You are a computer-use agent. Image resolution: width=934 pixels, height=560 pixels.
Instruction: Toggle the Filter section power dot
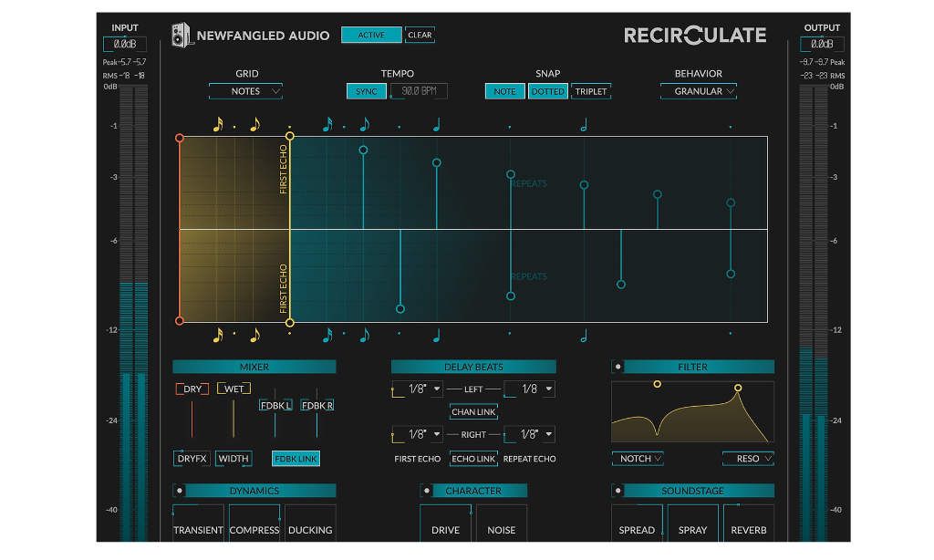[617, 367]
